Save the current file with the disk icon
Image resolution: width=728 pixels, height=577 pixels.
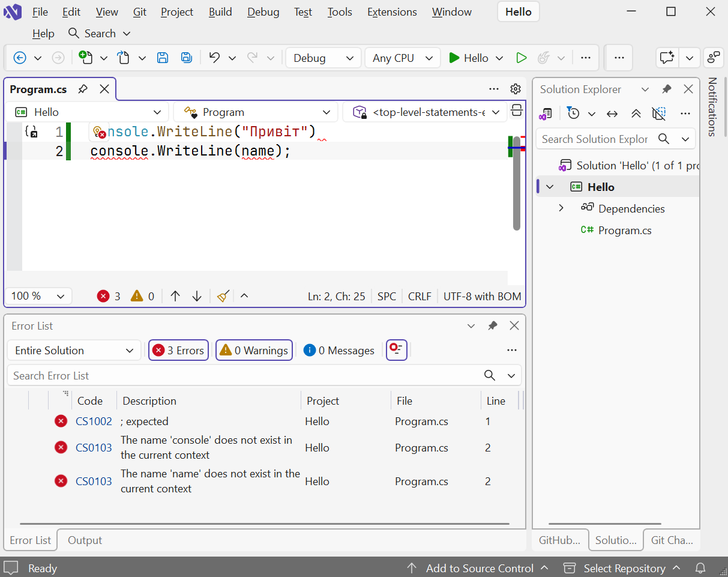[x=163, y=58]
